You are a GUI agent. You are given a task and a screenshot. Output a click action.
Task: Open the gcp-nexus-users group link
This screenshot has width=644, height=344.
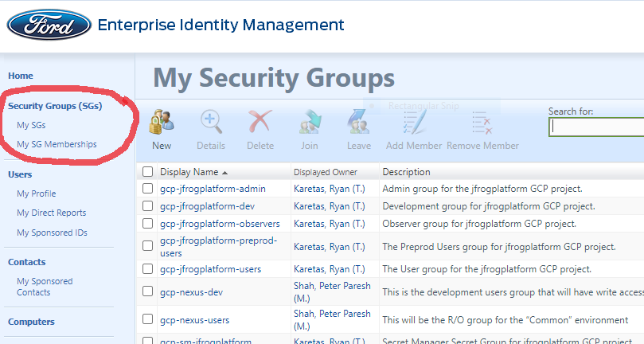click(x=195, y=320)
